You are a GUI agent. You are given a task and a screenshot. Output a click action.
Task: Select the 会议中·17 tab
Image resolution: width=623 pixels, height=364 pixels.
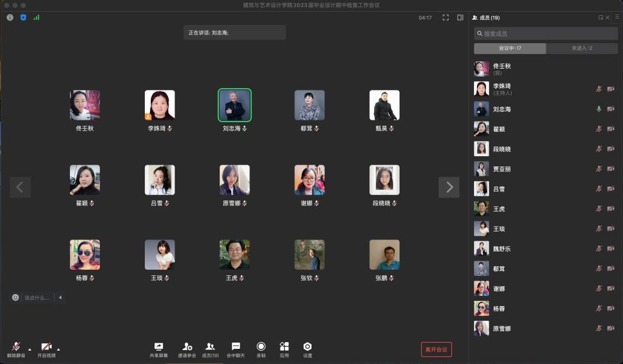click(510, 48)
